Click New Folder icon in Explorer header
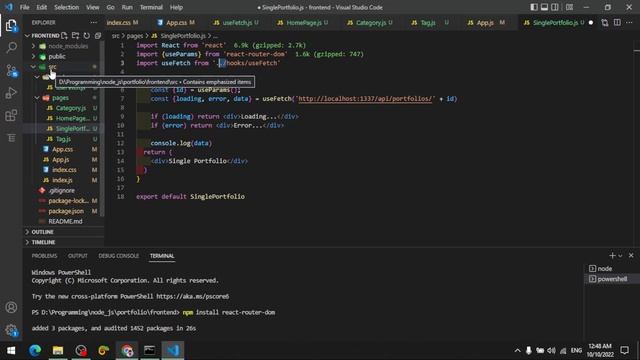The image size is (640, 360). click(76, 36)
